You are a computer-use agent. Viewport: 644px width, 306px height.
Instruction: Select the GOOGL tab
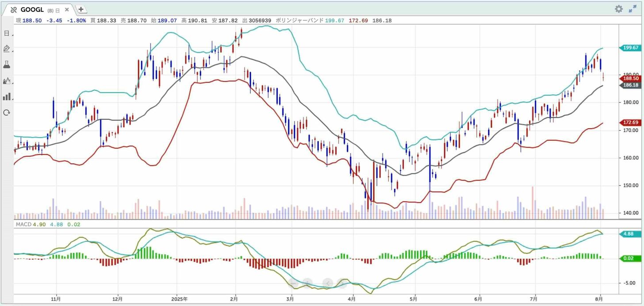click(x=32, y=10)
